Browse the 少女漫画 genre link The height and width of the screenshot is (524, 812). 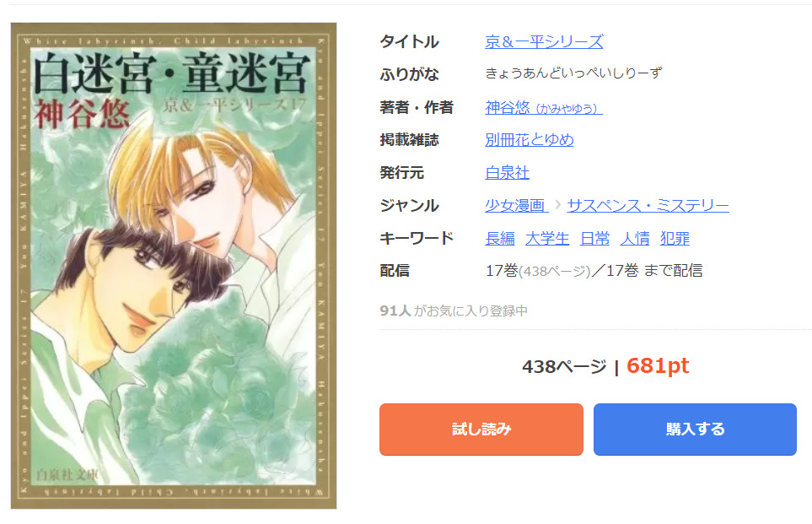click(x=516, y=205)
